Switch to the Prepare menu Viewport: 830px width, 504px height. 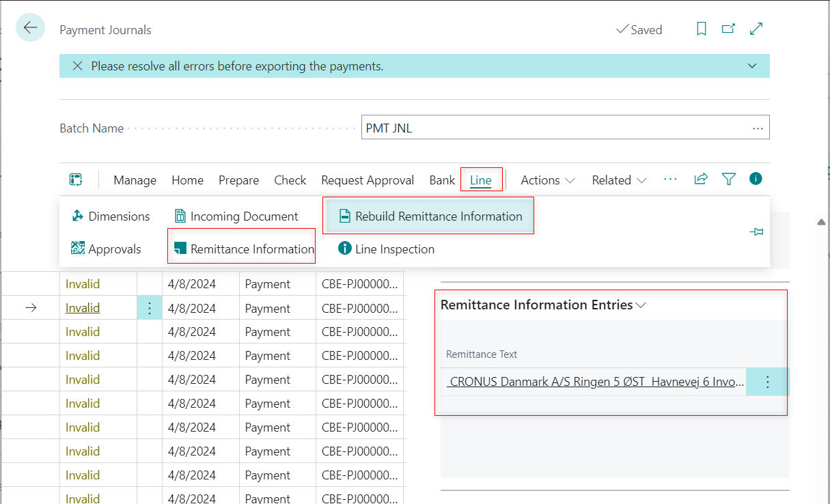238,180
